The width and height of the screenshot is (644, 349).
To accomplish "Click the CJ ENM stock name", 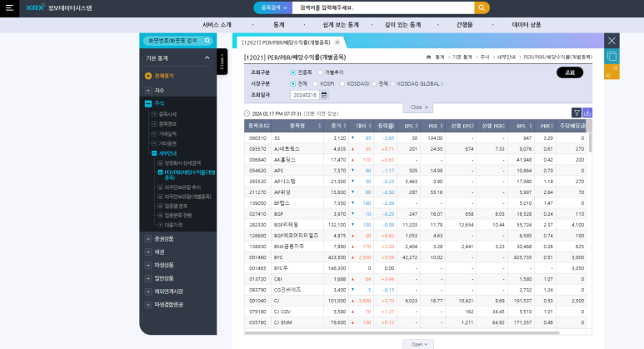I will coord(282,322).
